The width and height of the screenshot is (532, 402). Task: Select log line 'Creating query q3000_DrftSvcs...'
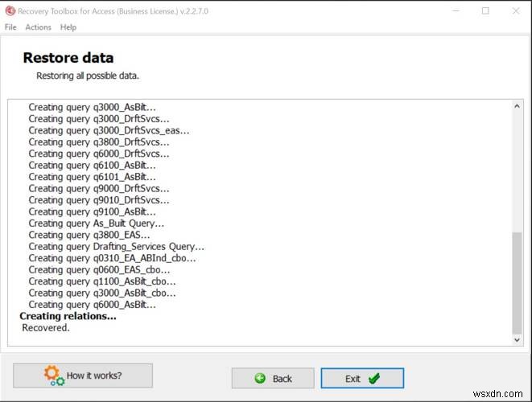99,119
